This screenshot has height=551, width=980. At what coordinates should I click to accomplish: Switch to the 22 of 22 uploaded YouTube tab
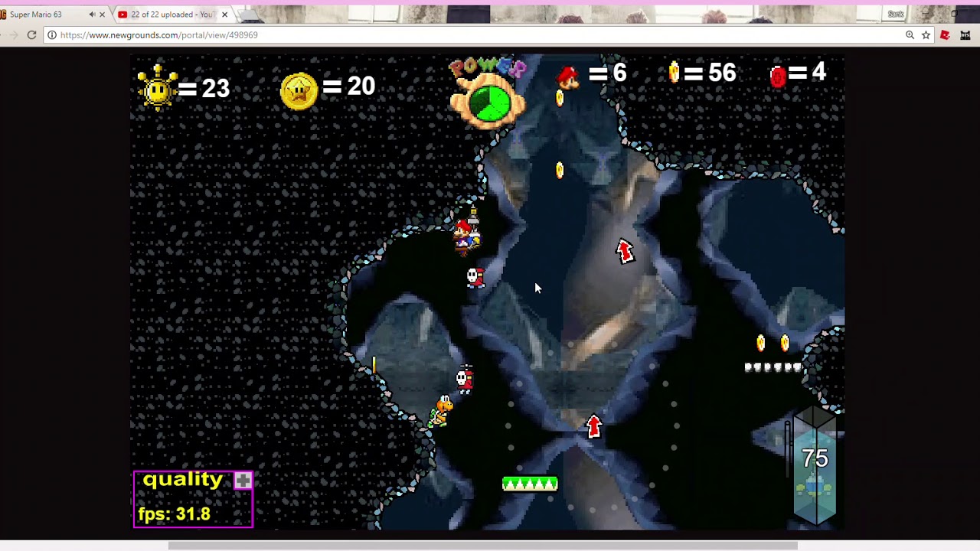[x=171, y=15]
